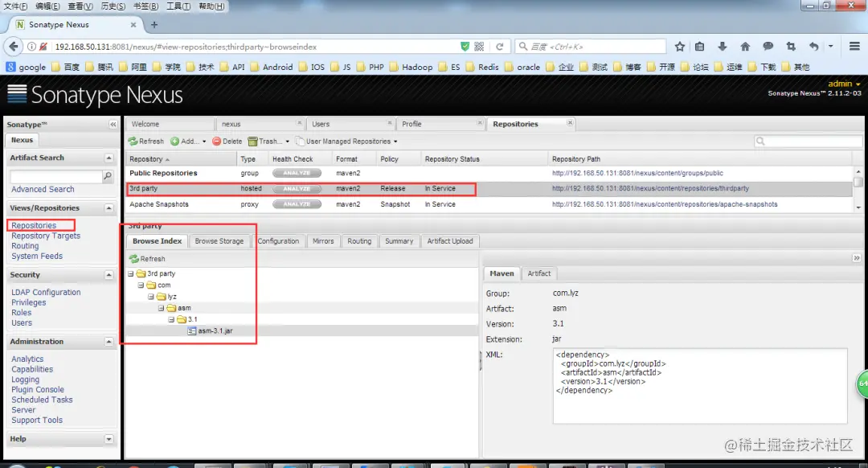
Task: Click Refresh in the repositories toolbar
Action: click(146, 142)
